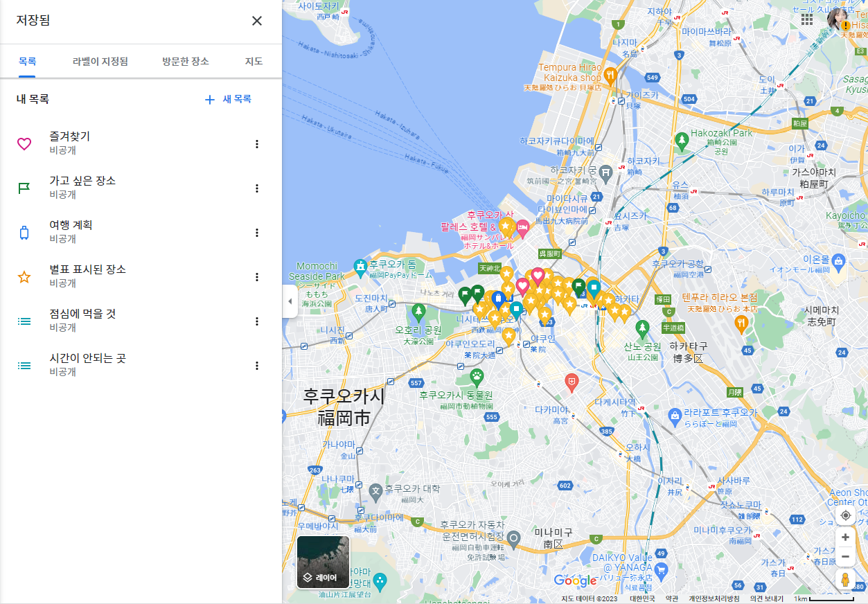Viewport: 868px width, 604px height.
Task: Switch to the 목록 tab
Action: point(27,61)
